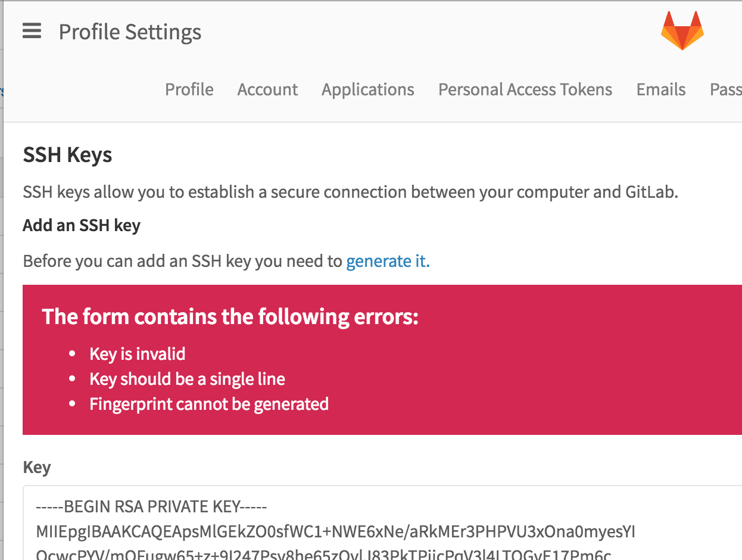Click the Key field label

(36, 468)
